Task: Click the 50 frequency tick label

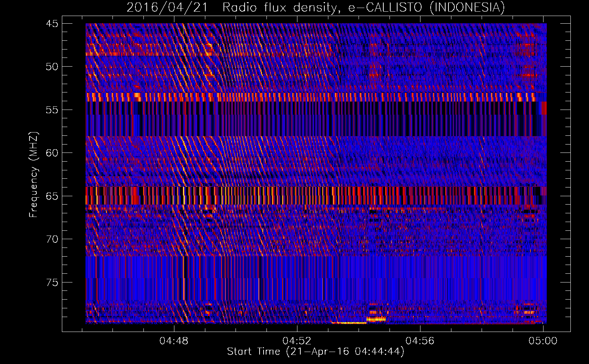Action: coord(52,67)
